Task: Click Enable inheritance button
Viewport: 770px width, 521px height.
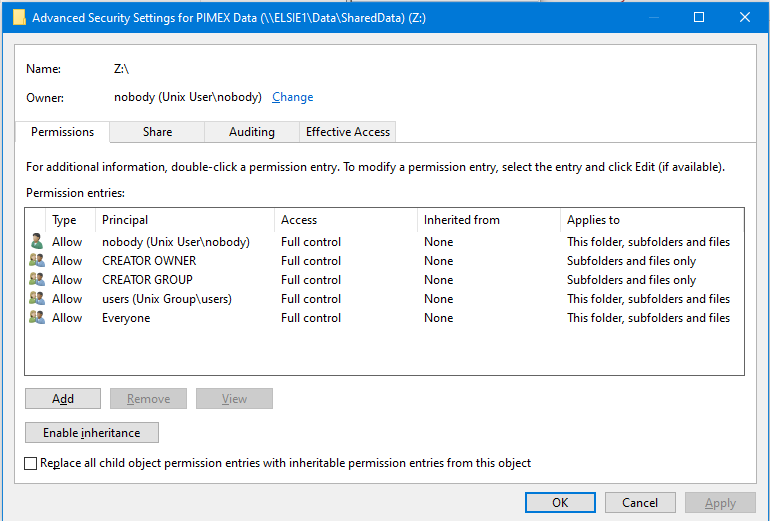Action: click(92, 433)
